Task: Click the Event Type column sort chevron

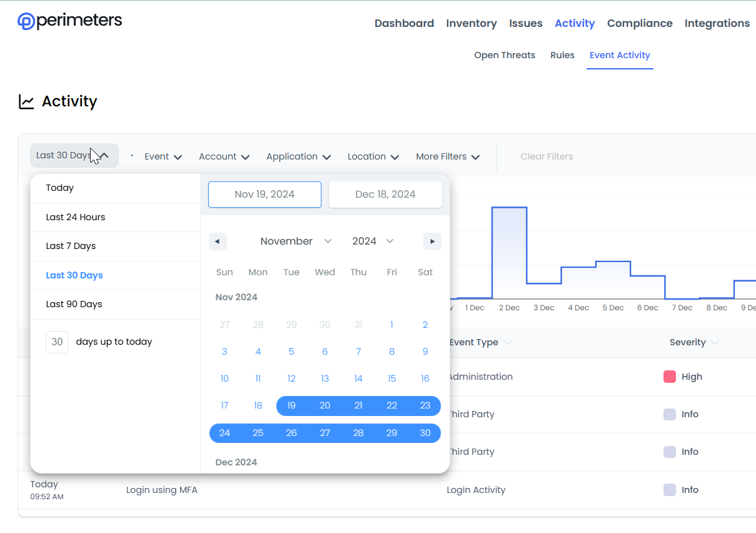Action: [507, 343]
